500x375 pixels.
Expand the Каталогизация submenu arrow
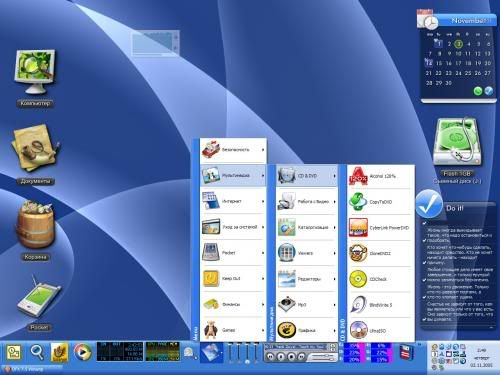tap(334, 227)
